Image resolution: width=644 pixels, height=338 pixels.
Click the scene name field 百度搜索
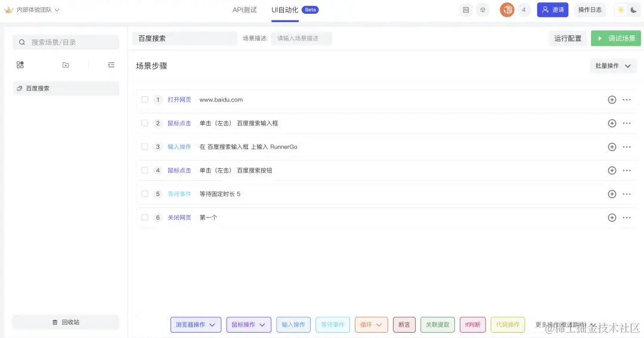point(185,38)
